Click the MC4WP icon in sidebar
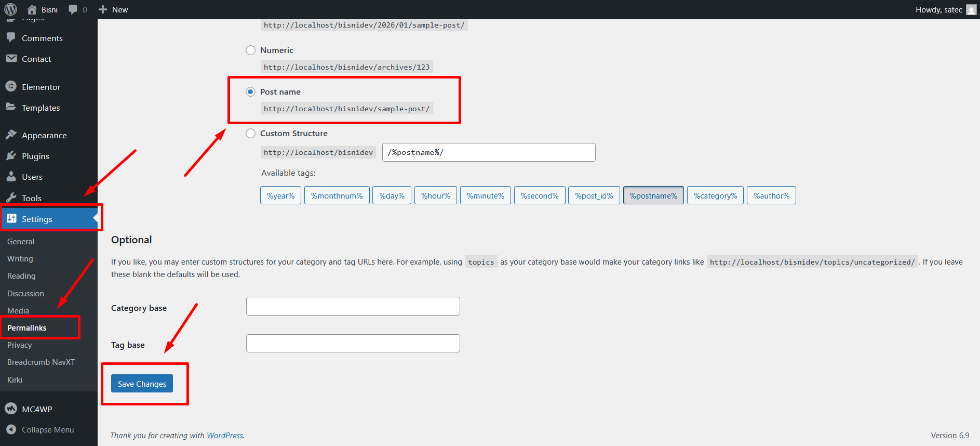Image resolution: width=980 pixels, height=446 pixels. (11, 409)
